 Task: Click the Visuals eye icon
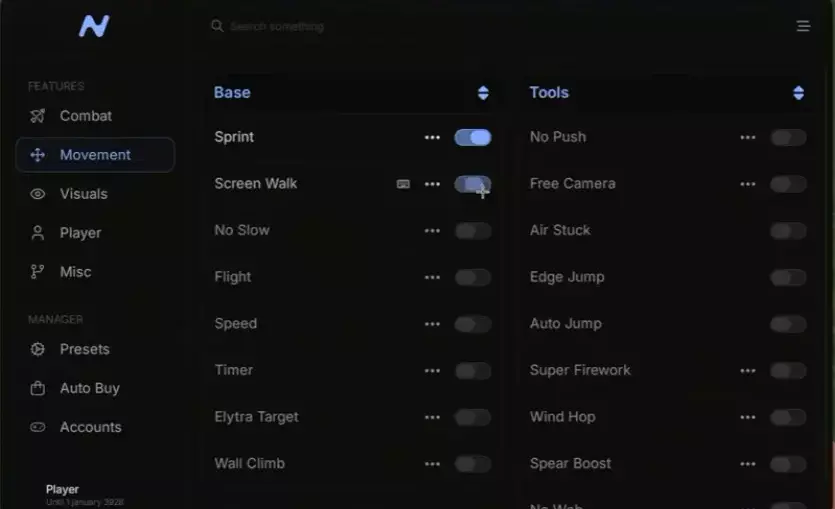pyautogui.click(x=37, y=194)
